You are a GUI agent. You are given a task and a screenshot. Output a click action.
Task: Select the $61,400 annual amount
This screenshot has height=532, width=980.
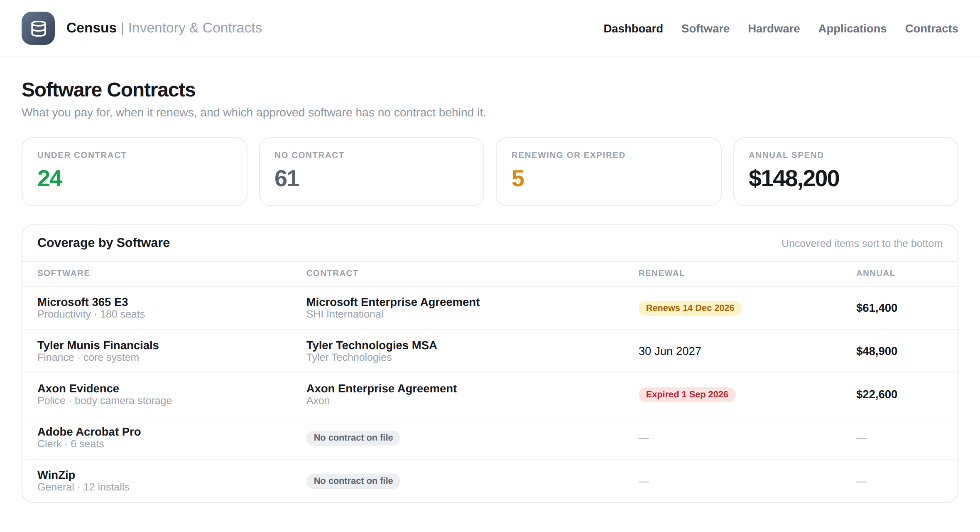[x=877, y=308]
